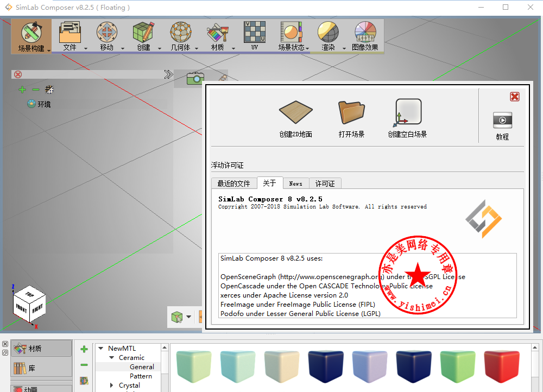Click the camera icon in the viewport
This screenshot has height=392, width=543.
pyautogui.click(x=195, y=78)
